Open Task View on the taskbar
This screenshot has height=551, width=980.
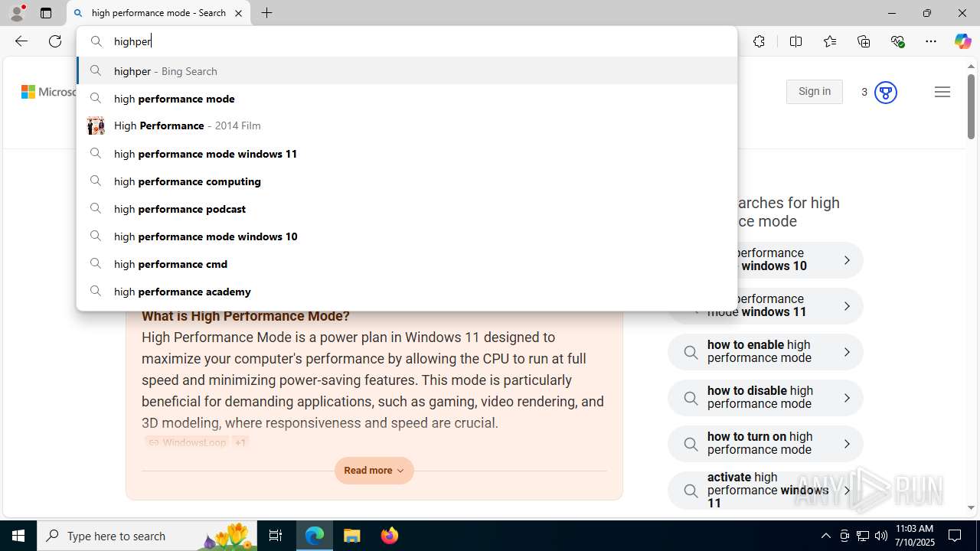pos(276,536)
